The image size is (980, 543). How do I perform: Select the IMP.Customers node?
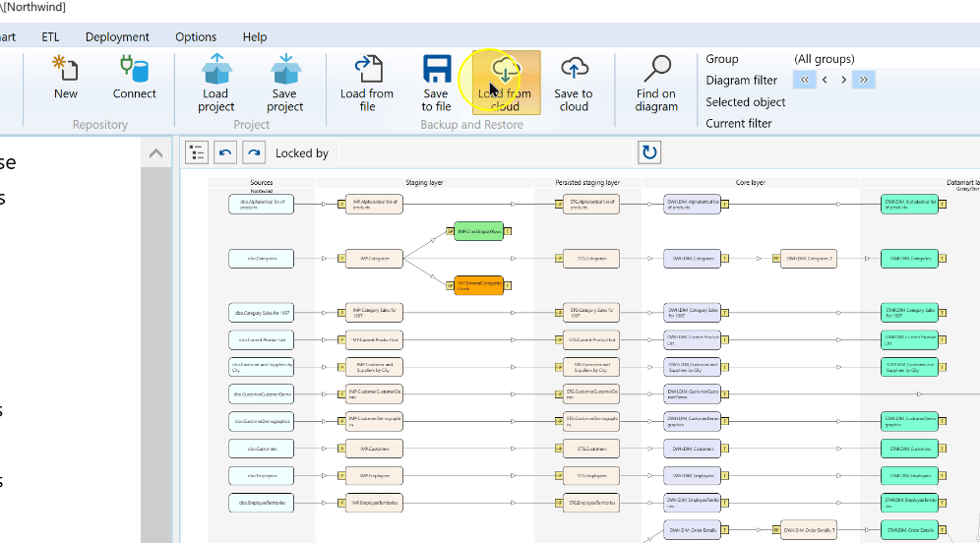374,449
